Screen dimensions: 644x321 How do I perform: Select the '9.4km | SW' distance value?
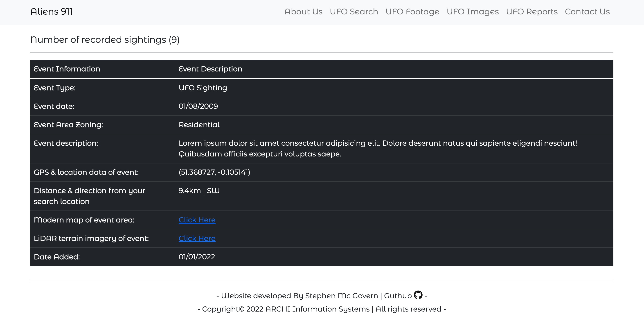coord(199,191)
